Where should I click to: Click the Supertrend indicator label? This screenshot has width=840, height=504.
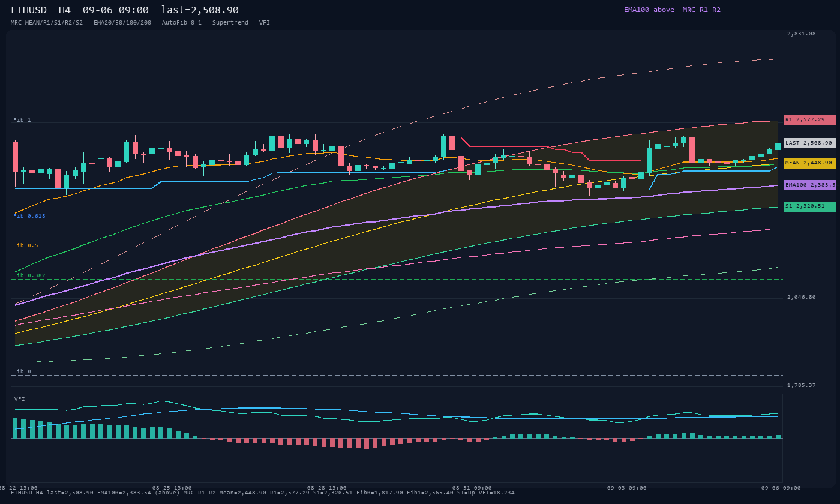pos(230,22)
